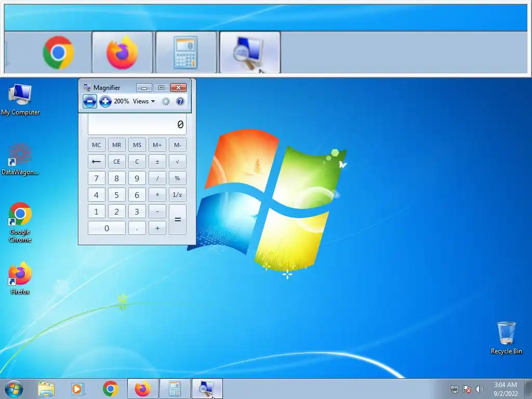Viewport: 532px width, 399px height.
Task: Switch to Firefox taskbar button
Action: pyautogui.click(x=143, y=389)
